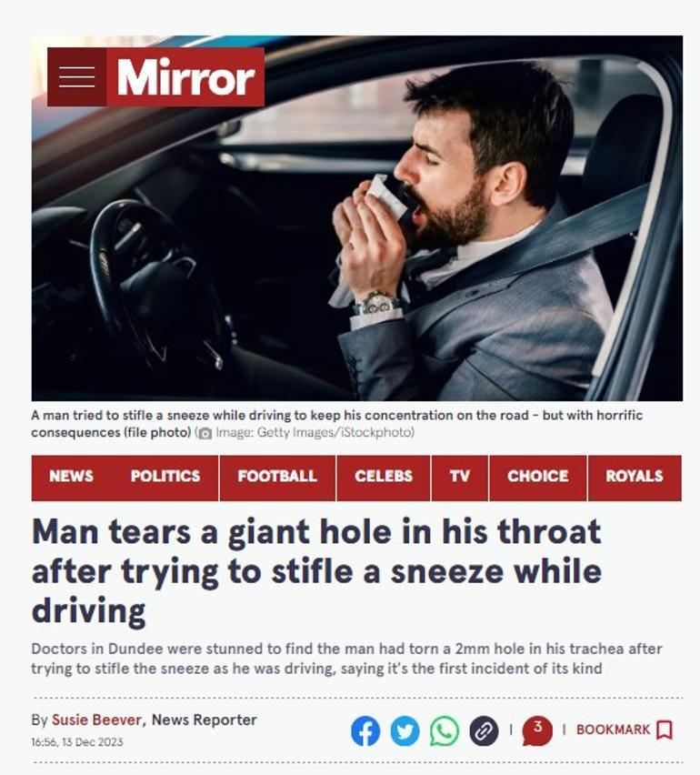Share article on Facebook
This screenshot has height=775, width=700.
click(x=365, y=730)
